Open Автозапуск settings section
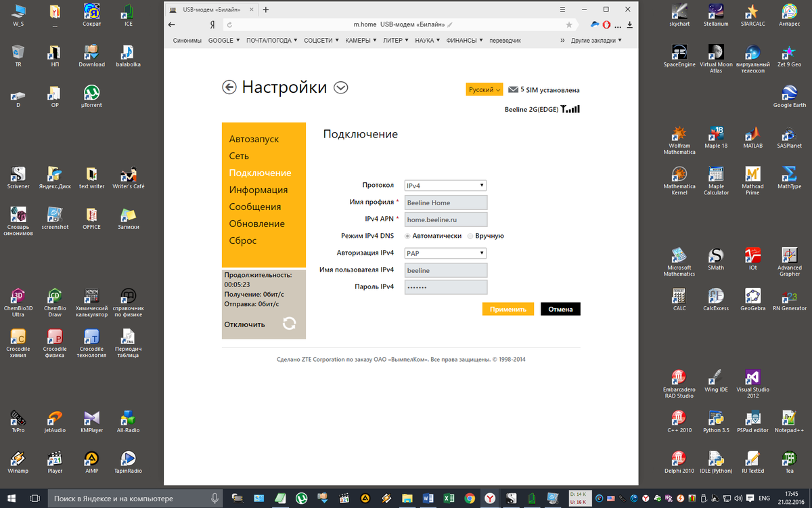Screen dimensions: 812x508 (x=254, y=139)
